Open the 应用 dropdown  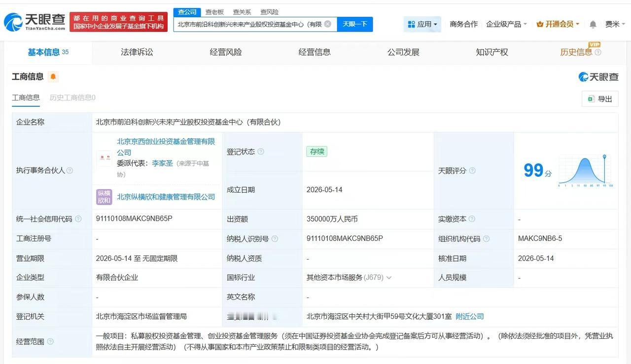pyautogui.click(x=422, y=24)
